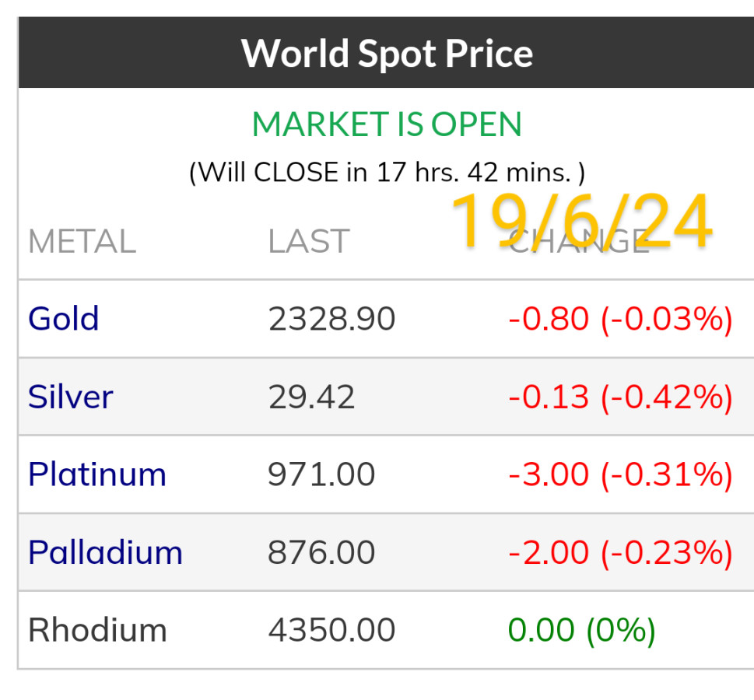Viewport: 754px width, 700px height.
Task: Click Gold change value -0.80
Action: click(549, 319)
